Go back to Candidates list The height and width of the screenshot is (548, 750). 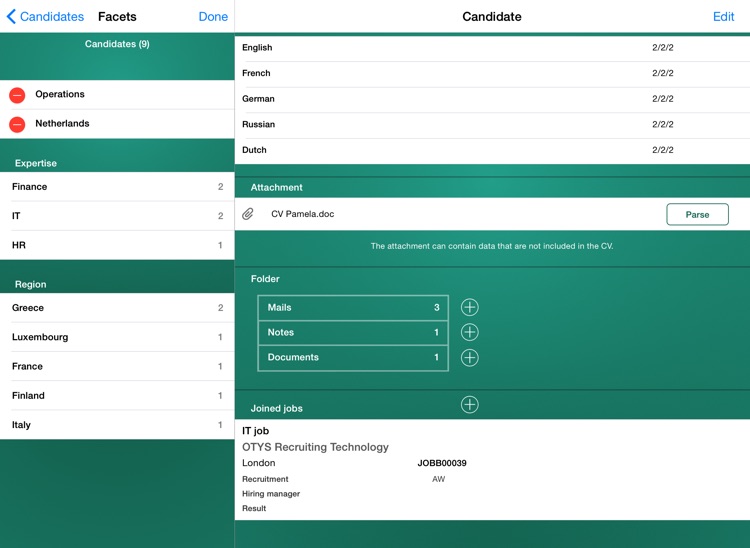pyautogui.click(x=45, y=17)
